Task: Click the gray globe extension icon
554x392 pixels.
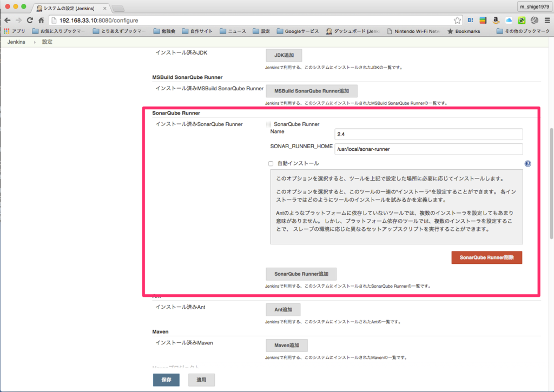Action: (x=534, y=21)
